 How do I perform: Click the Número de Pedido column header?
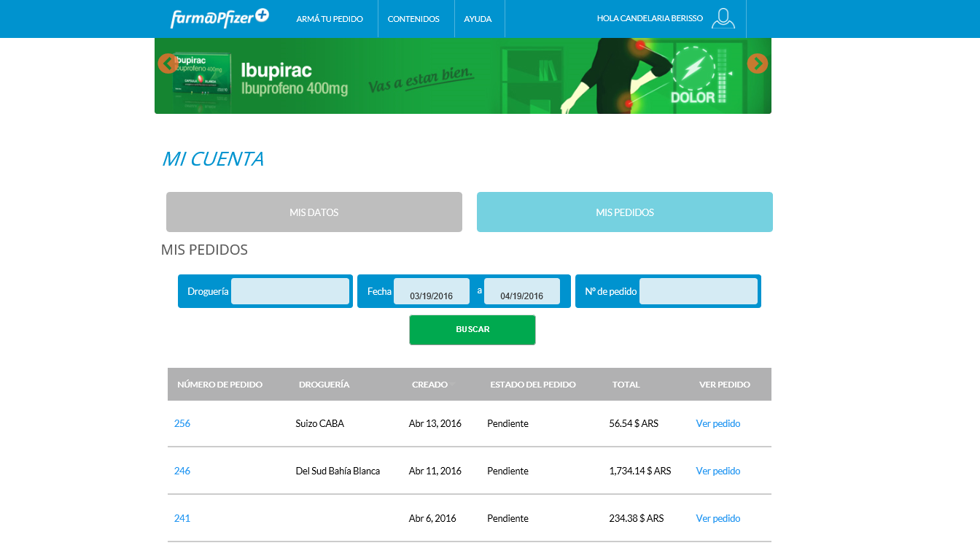[x=219, y=385]
